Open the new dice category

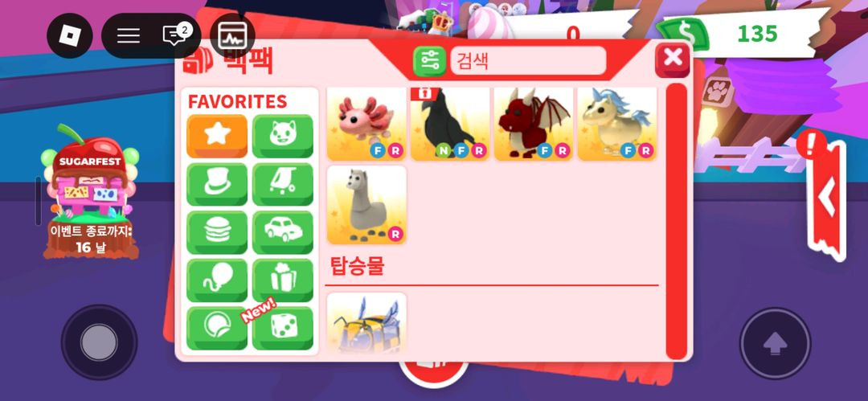click(283, 328)
